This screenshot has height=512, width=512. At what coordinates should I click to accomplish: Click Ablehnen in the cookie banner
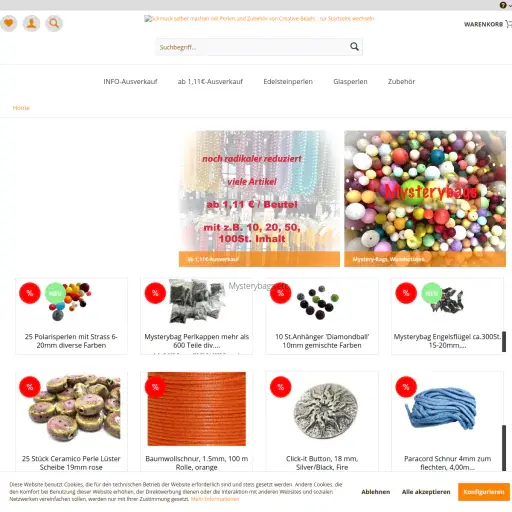376,492
